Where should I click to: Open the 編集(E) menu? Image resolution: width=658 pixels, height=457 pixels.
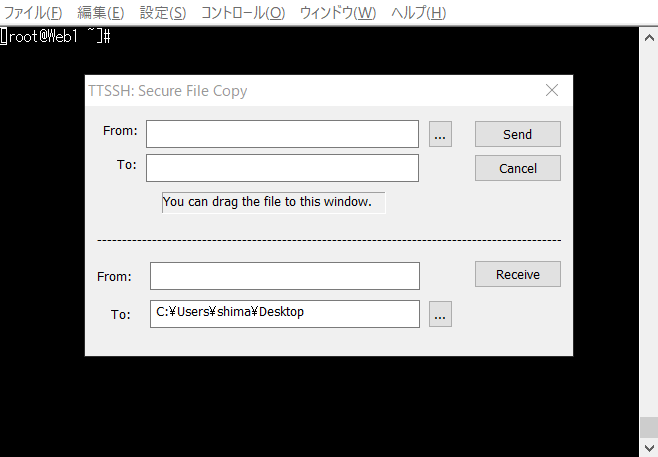(101, 13)
